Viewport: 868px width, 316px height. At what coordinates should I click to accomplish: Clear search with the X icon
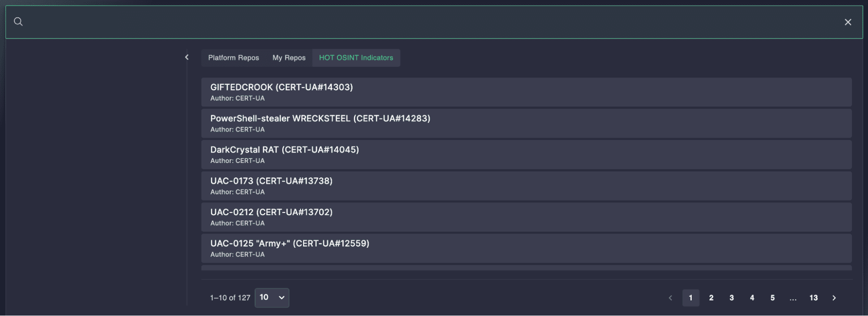[848, 22]
